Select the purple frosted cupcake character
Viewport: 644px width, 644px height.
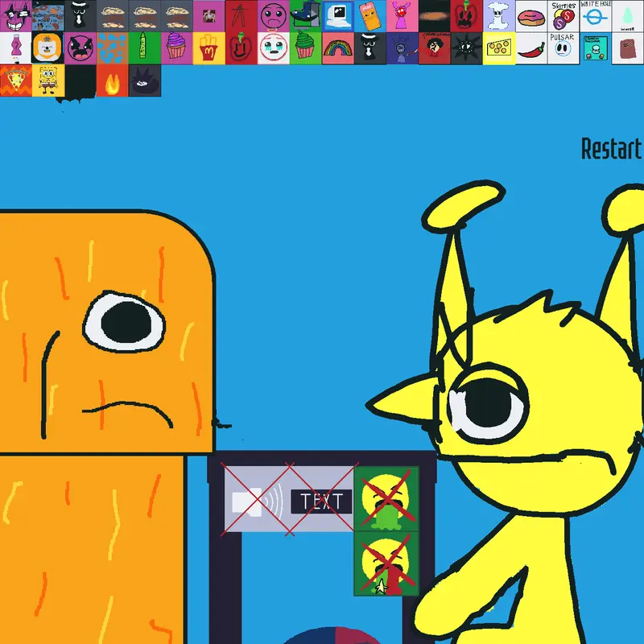click(x=176, y=48)
